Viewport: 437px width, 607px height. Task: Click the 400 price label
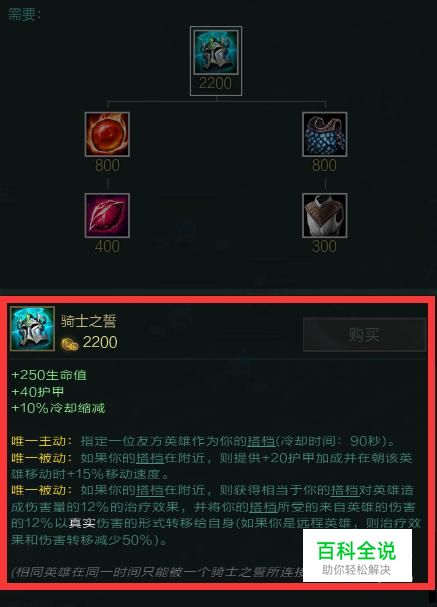click(107, 246)
